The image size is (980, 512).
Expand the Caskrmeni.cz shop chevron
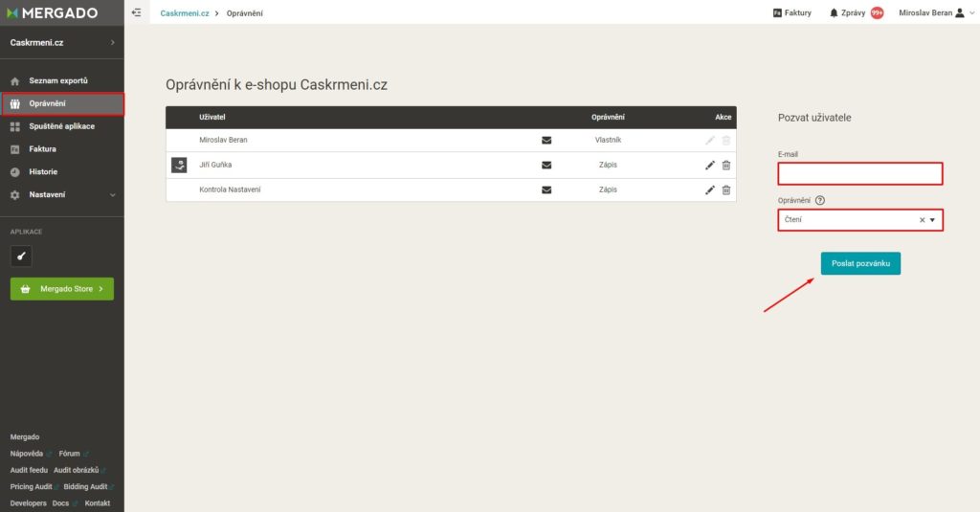coord(113,42)
